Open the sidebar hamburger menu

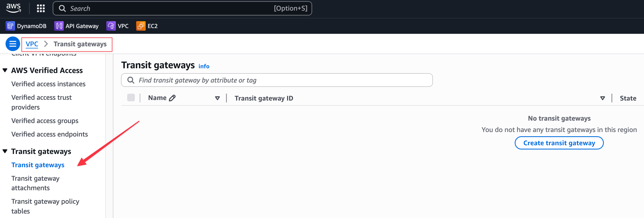[12, 44]
